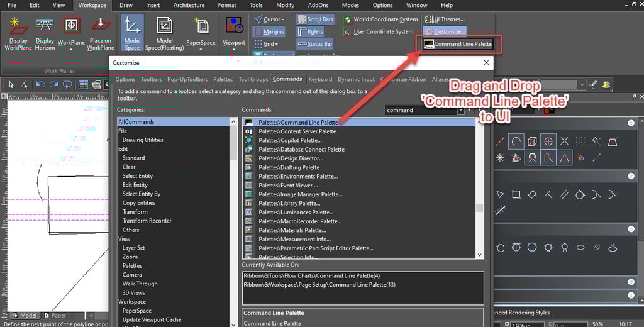The image size is (644, 327).
Task: Select the tilted ellipse tool icon
Action: pyautogui.click(x=596, y=248)
